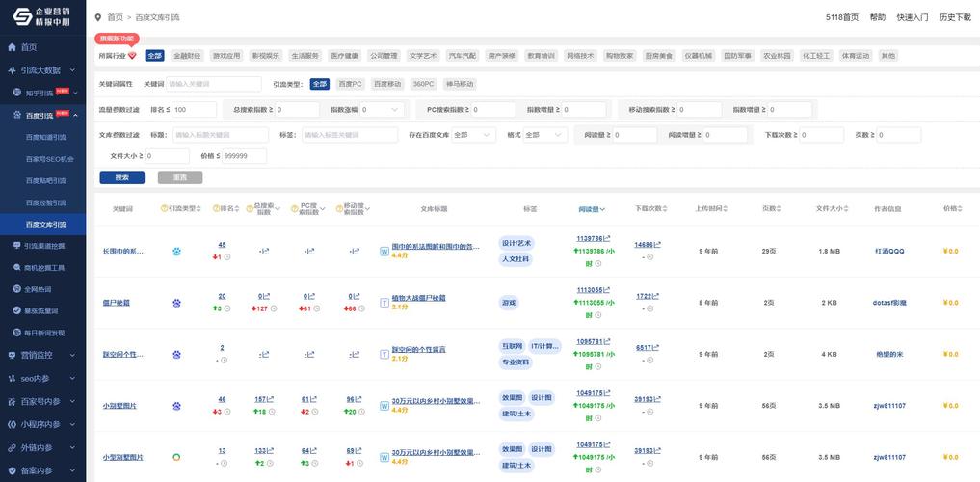Open trend chart icon next to 1139786
Image resolution: width=980 pixels, height=482 pixels.
[607, 238]
